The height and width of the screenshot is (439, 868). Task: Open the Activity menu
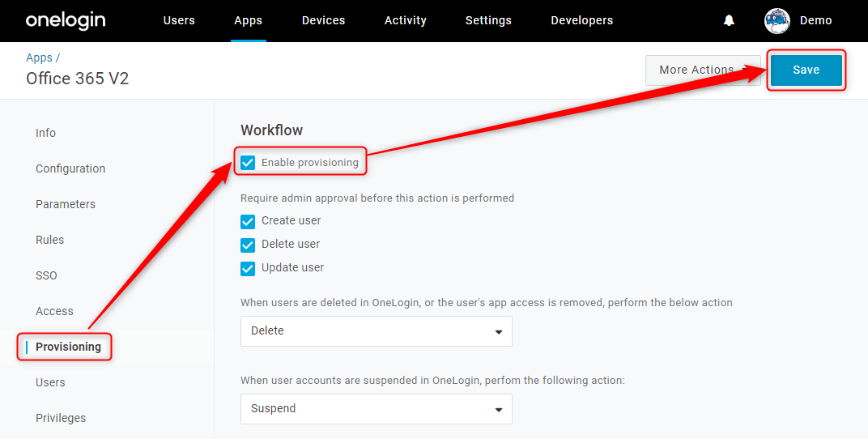[405, 20]
